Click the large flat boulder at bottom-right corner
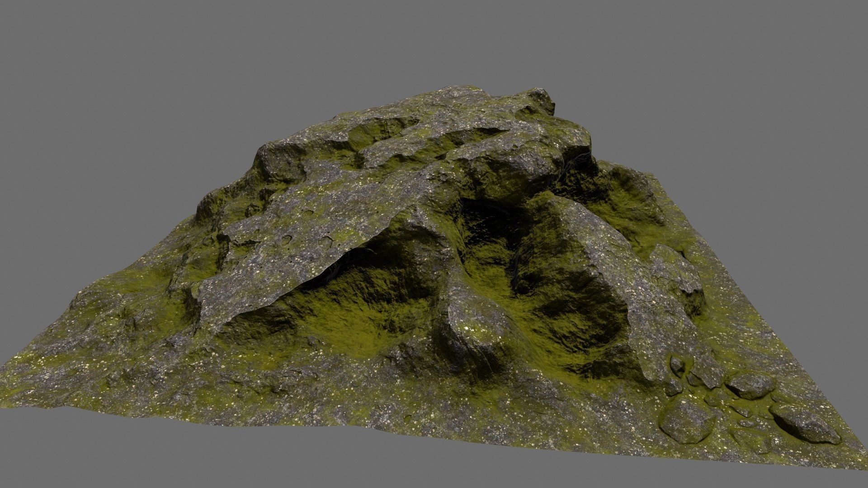 pos(805,422)
